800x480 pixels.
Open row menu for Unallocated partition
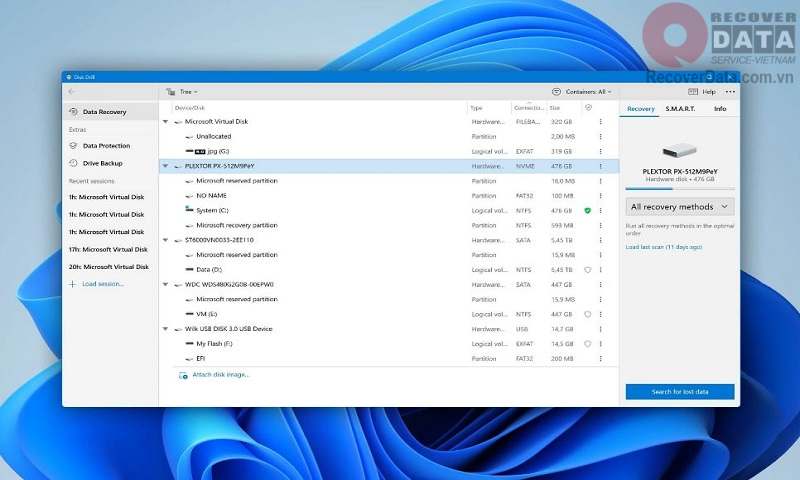click(601, 137)
